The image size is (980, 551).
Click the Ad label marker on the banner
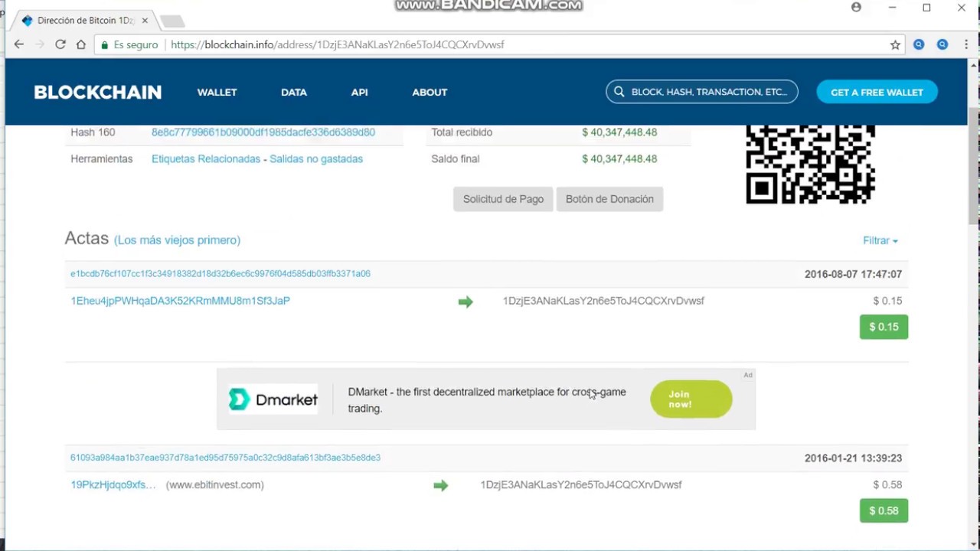[x=748, y=375]
